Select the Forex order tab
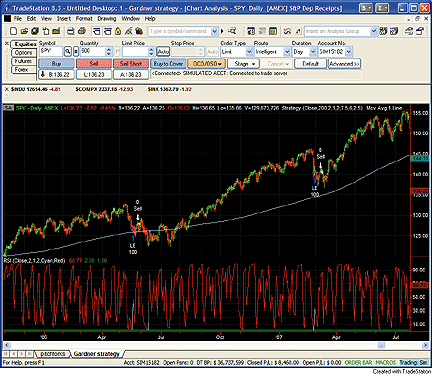Viewport: 432px width, 374px height. tap(21, 70)
